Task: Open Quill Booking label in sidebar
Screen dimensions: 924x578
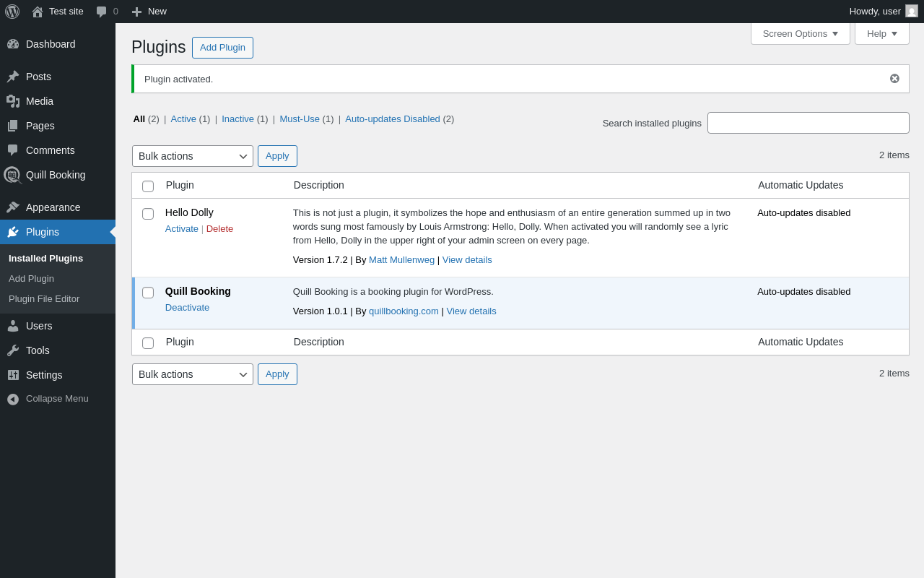Action: click(x=56, y=175)
